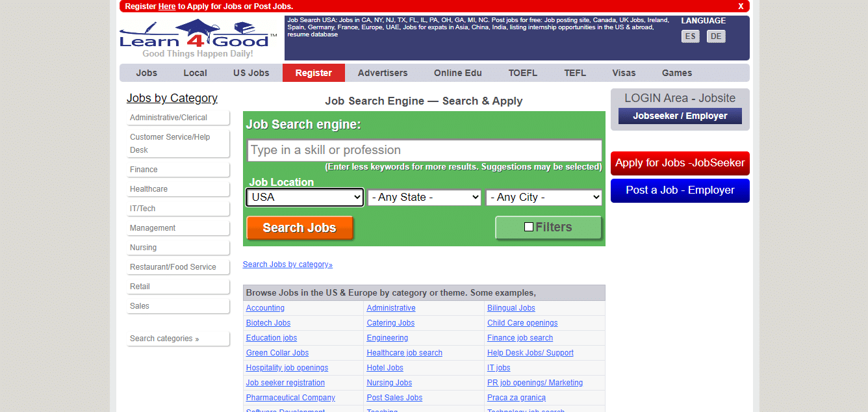Open PR job openings/ Marketing link
Screen dimensions: 868x412
535,383
